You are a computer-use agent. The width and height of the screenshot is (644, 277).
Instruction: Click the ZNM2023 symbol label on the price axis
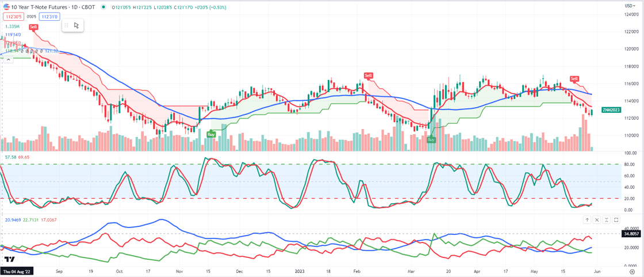click(611, 110)
